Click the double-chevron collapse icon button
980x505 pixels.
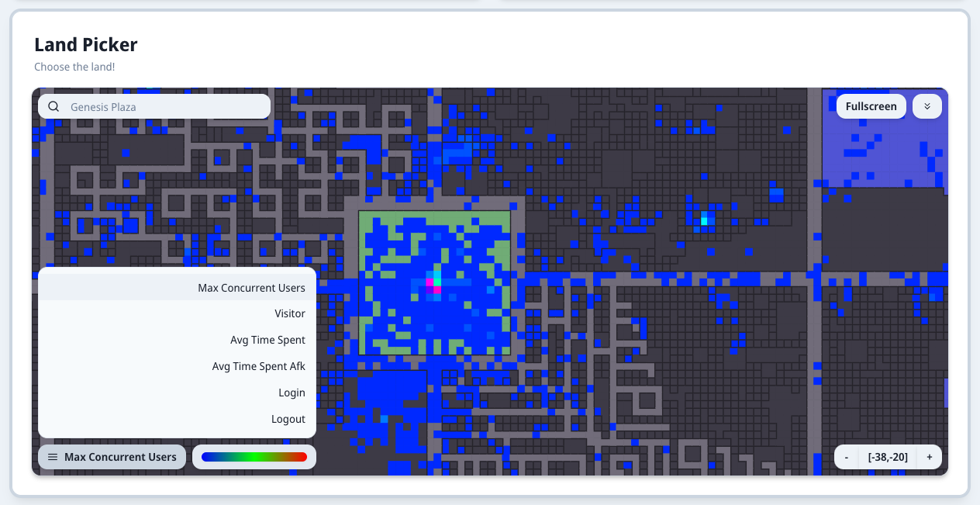[927, 106]
